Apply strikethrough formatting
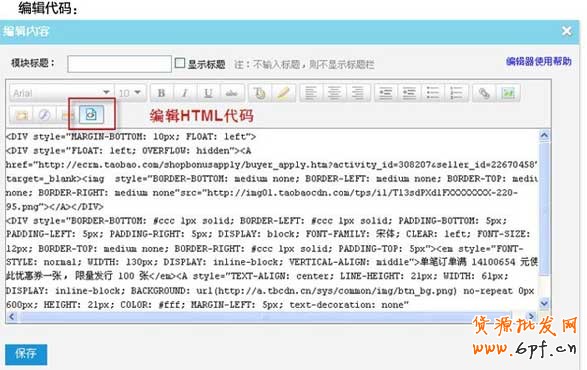The width and height of the screenshot is (587, 370). (x=232, y=93)
